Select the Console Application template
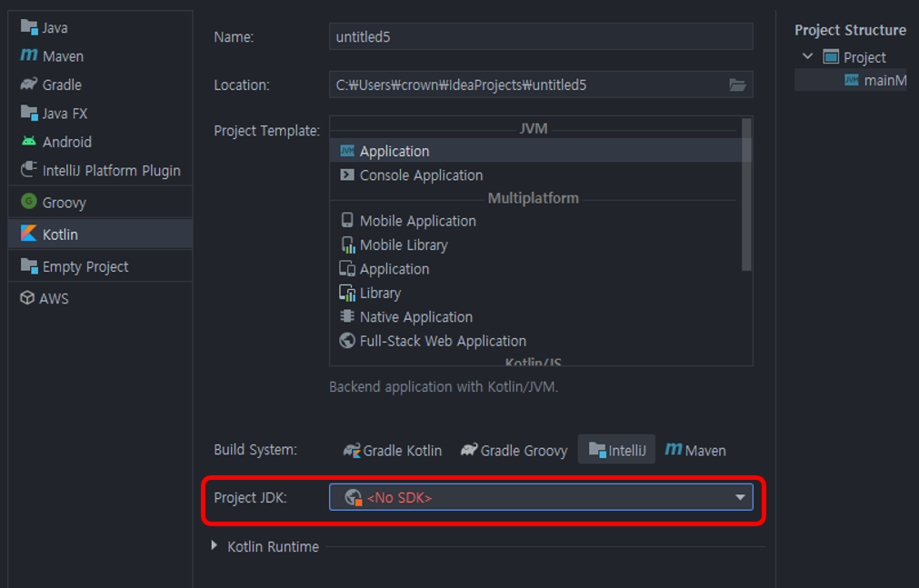The height and width of the screenshot is (588, 919). (x=536, y=175)
